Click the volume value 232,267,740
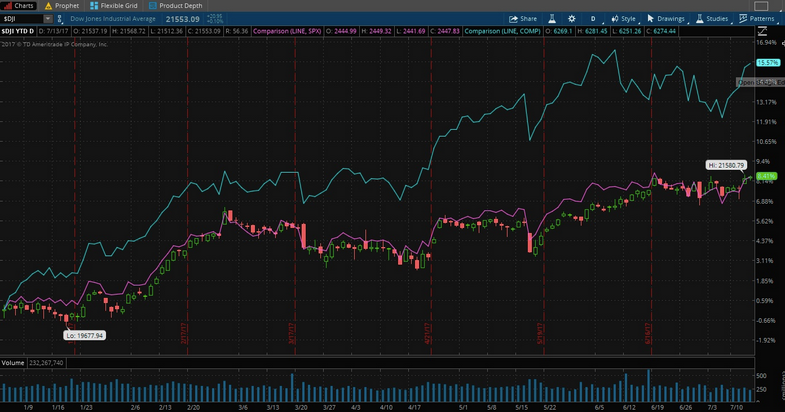Screen dimensions: 785x412 [46, 362]
